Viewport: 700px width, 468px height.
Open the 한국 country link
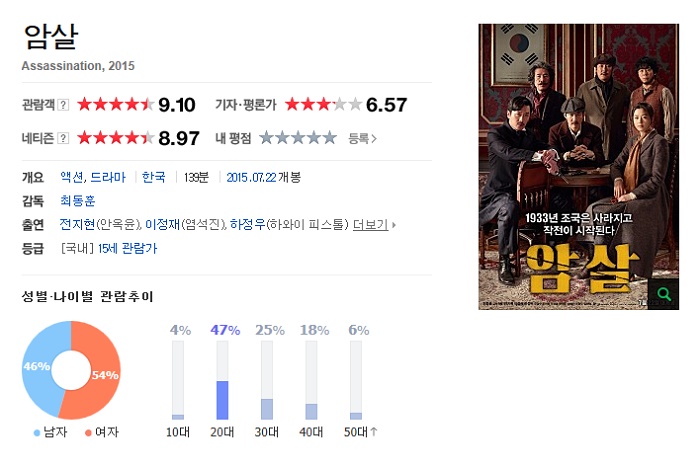click(154, 177)
